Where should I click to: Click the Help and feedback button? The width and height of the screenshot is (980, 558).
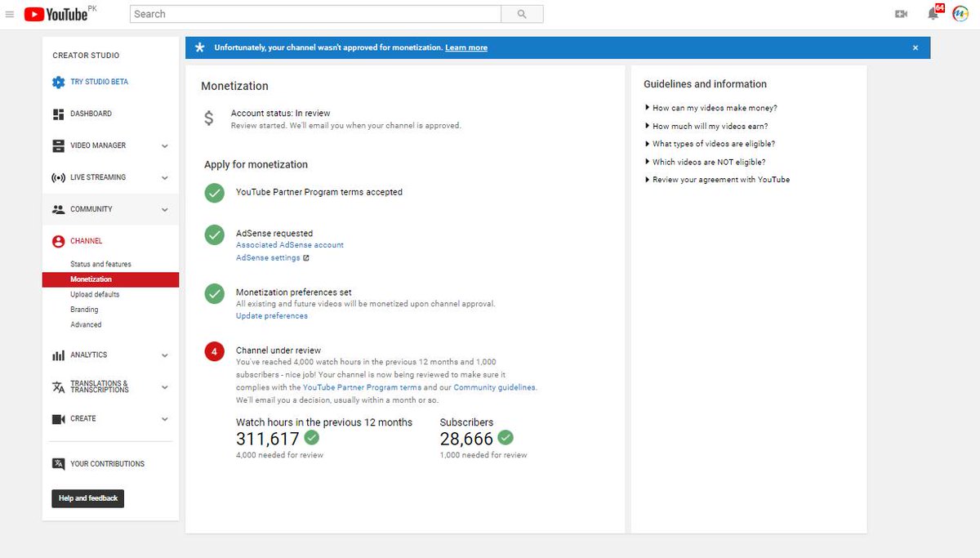pos(88,498)
